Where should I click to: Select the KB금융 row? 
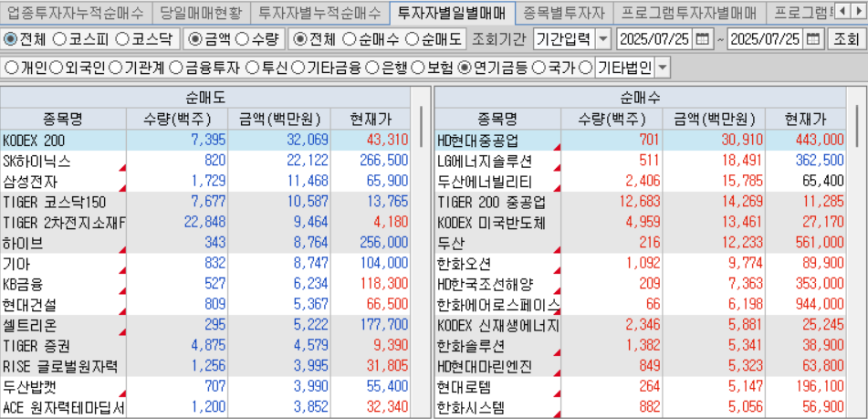pyautogui.click(x=205, y=284)
